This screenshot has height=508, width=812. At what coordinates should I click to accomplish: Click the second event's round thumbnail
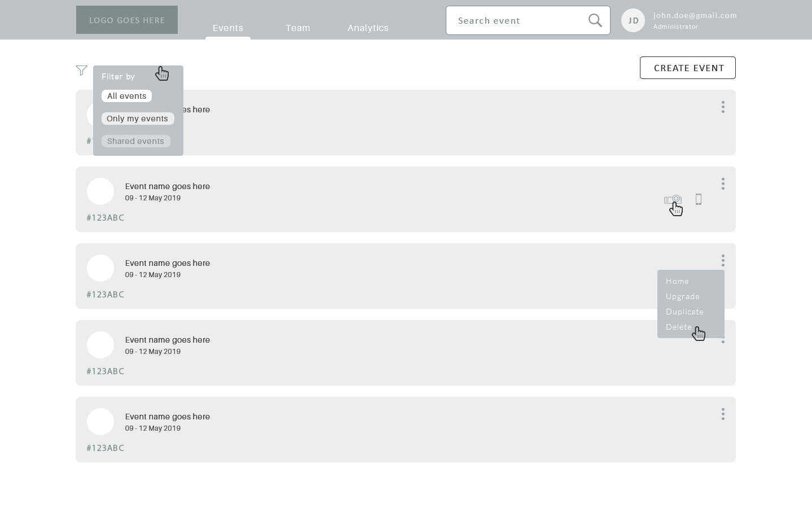[x=100, y=191]
